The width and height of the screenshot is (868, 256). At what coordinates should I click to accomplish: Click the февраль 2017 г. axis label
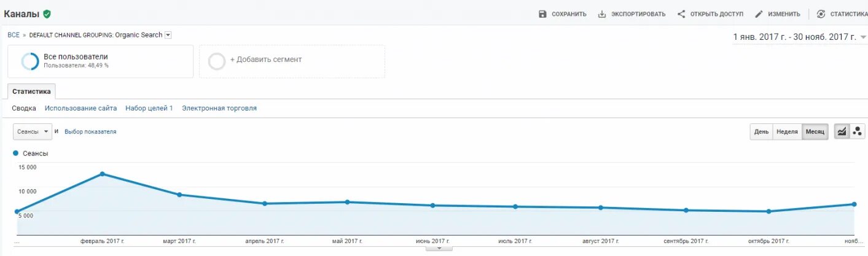(x=103, y=241)
